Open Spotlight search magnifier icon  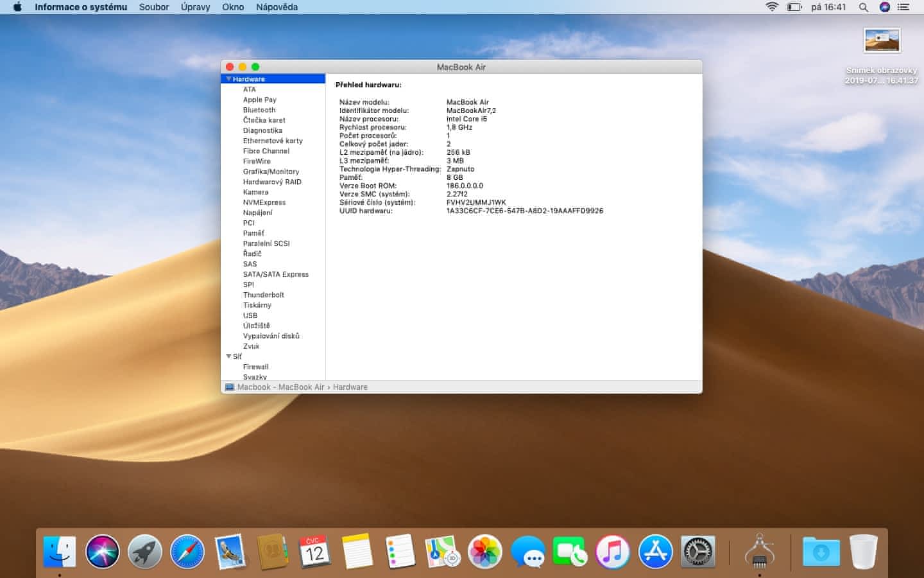(864, 7)
